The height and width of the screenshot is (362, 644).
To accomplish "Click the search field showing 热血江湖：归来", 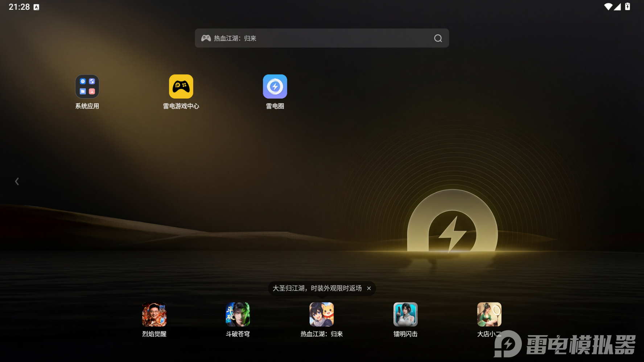I will [322, 38].
